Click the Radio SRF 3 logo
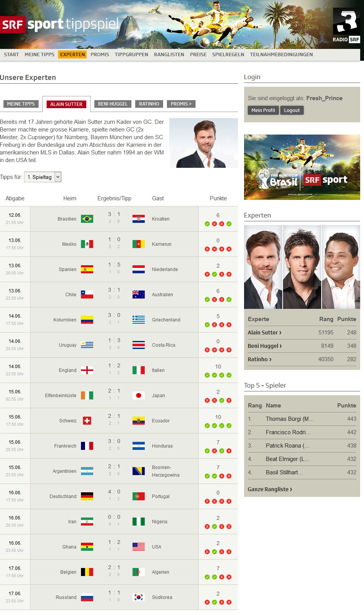 (346, 26)
